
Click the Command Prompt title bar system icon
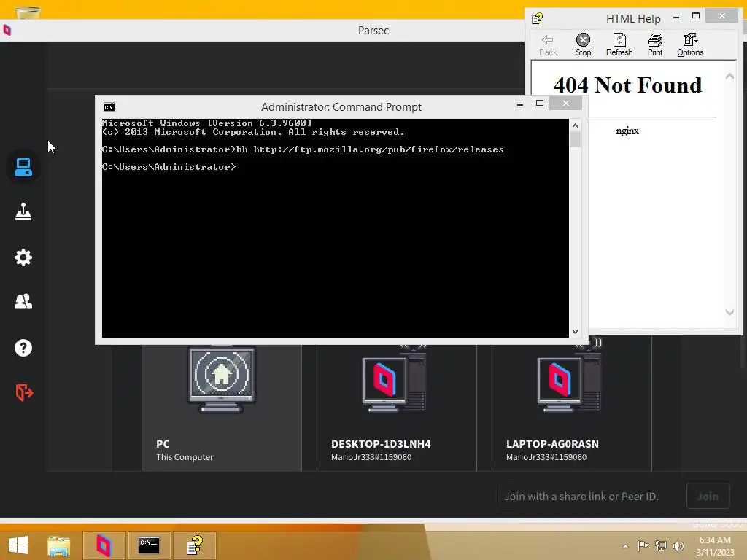click(x=109, y=107)
